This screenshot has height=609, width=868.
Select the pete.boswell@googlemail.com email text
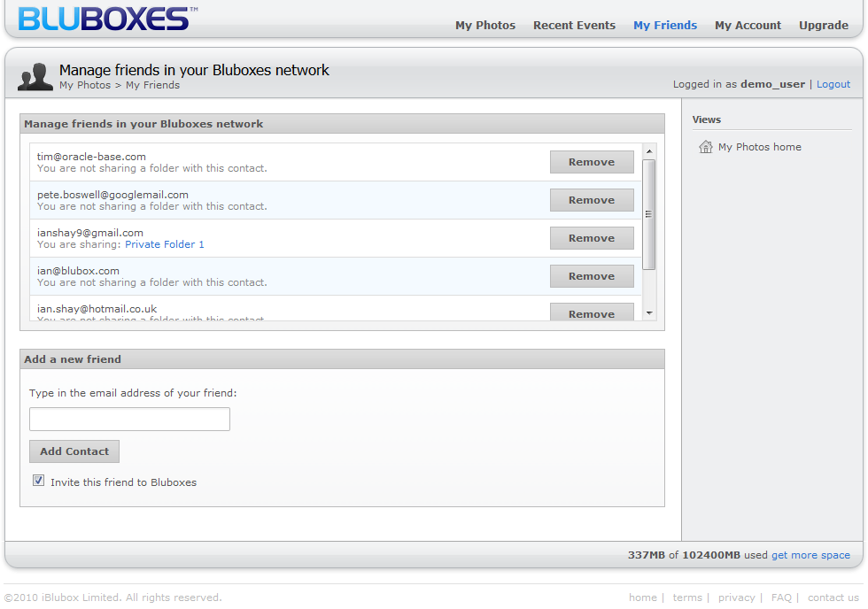point(112,195)
